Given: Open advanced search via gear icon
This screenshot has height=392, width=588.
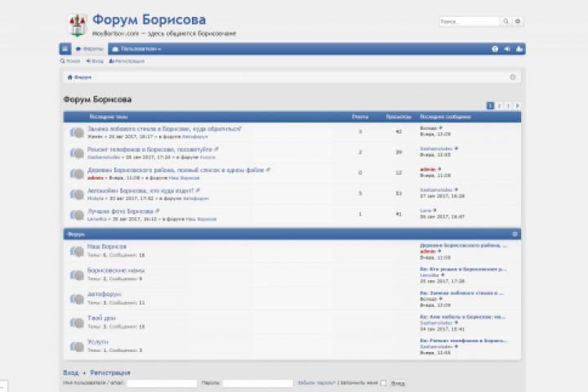Looking at the screenshot, I should (518, 21).
